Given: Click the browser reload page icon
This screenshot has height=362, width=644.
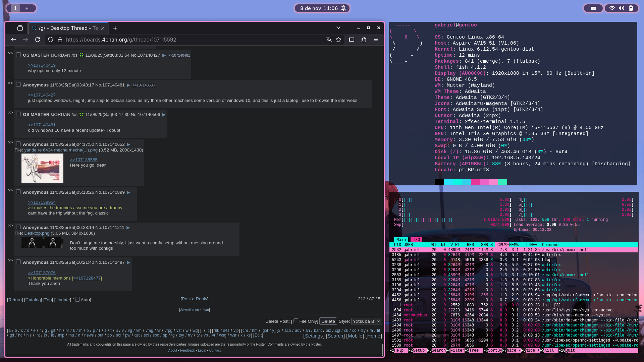Looking at the screenshot, I should 38,40.
